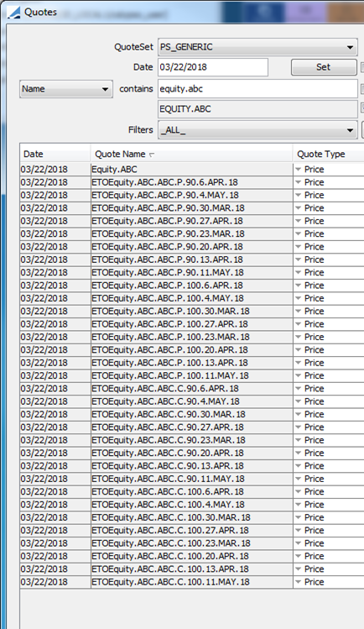Select row ETOEquity.ABC.ABC.P.100.23.MAR.18
Screen dimensions: 364x629
pyautogui.click(x=192, y=337)
